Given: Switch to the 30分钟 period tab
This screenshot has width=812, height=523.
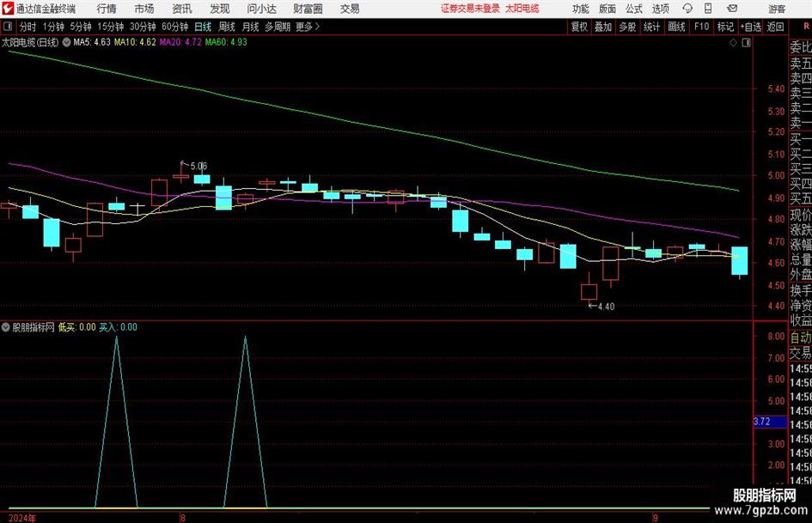Looking at the screenshot, I should pyautogui.click(x=143, y=27).
